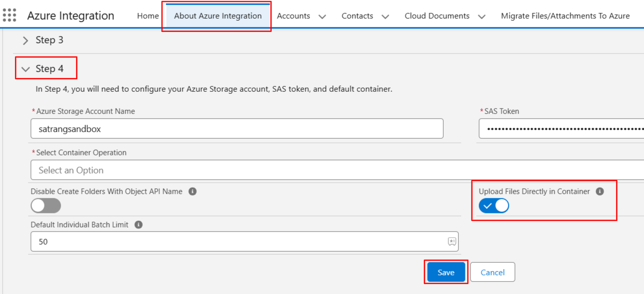Switch to Cloud Documents tab
Screen dimensions: 644x294
click(437, 16)
